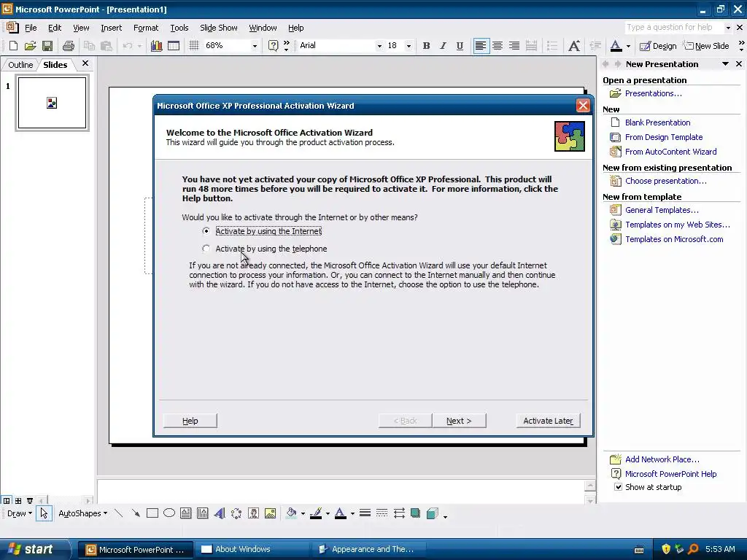747x560 pixels.
Task: Click the Print toolbar icon
Action: (69, 46)
